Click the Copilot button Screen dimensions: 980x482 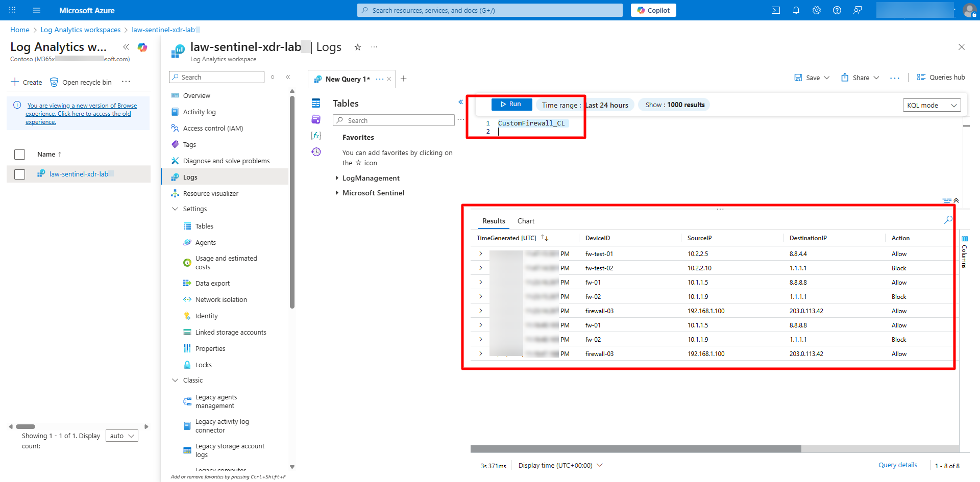[x=653, y=10]
